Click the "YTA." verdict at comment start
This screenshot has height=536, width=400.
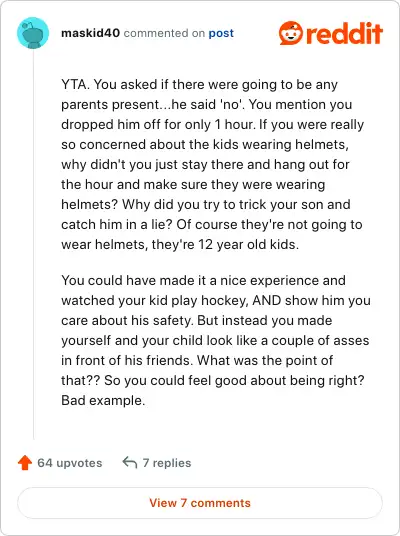point(76,84)
